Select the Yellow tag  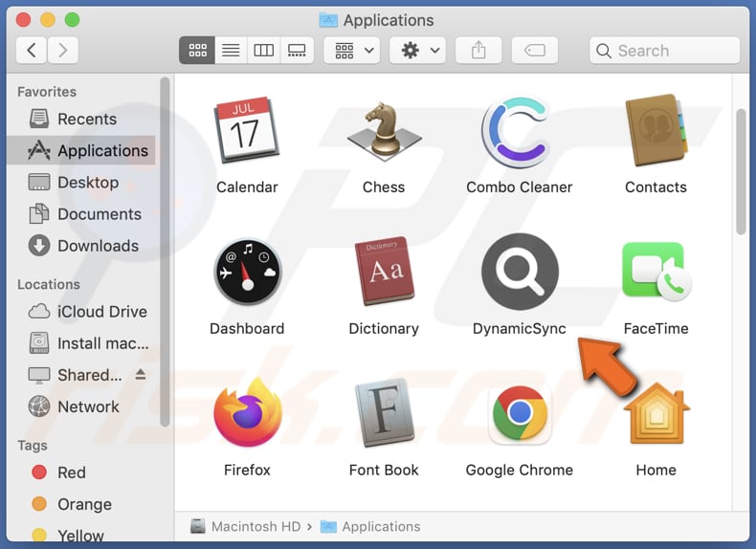pyautogui.click(x=82, y=535)
